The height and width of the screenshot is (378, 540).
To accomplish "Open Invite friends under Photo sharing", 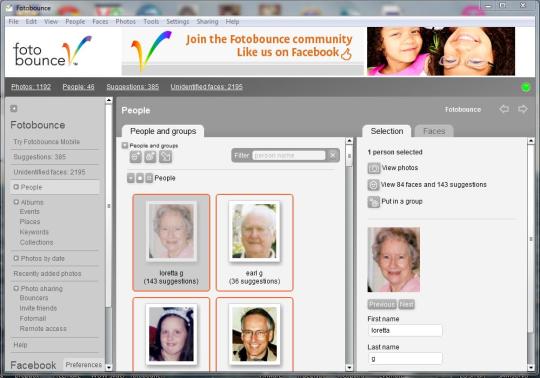I will pos(38,308).
